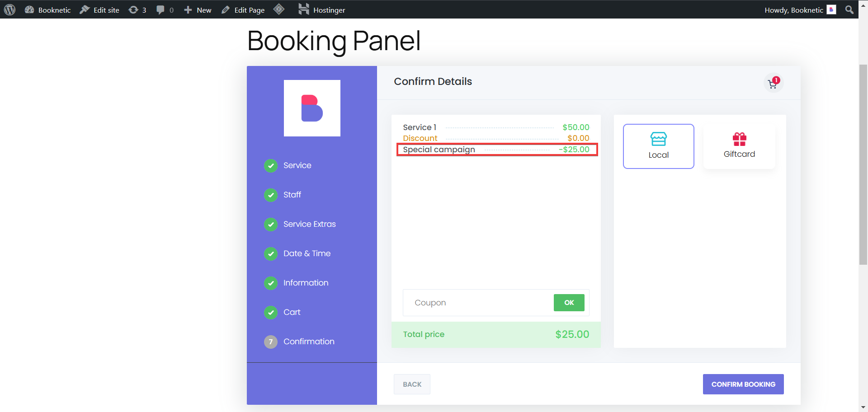Click the Back button
The image size is (868, 412).
coord(412,384)
